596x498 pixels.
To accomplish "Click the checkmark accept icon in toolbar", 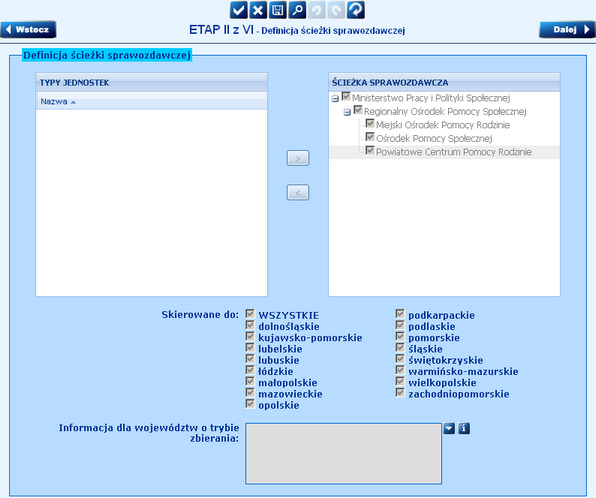I will [x=239, y=10].
